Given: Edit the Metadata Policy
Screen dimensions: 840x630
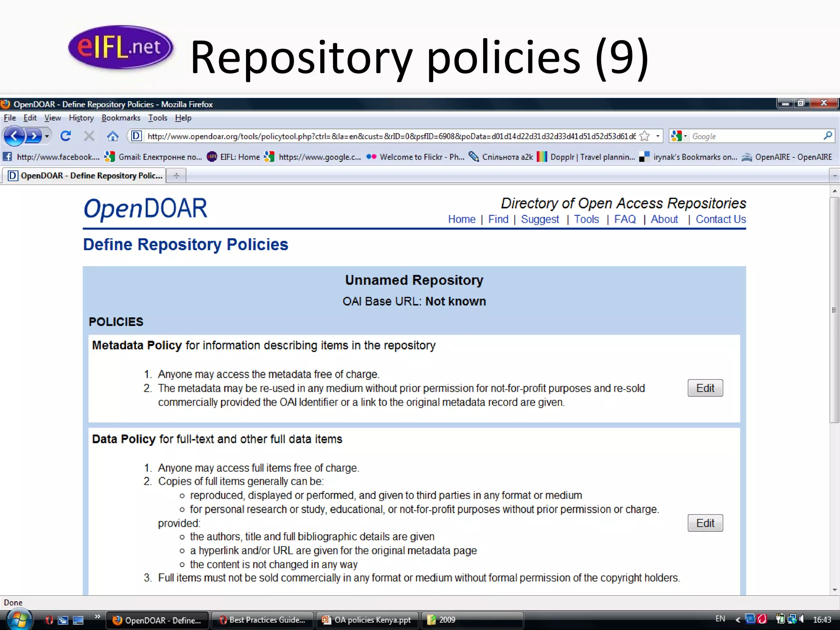Looking at the screenshot, I should tap(705, 388).
